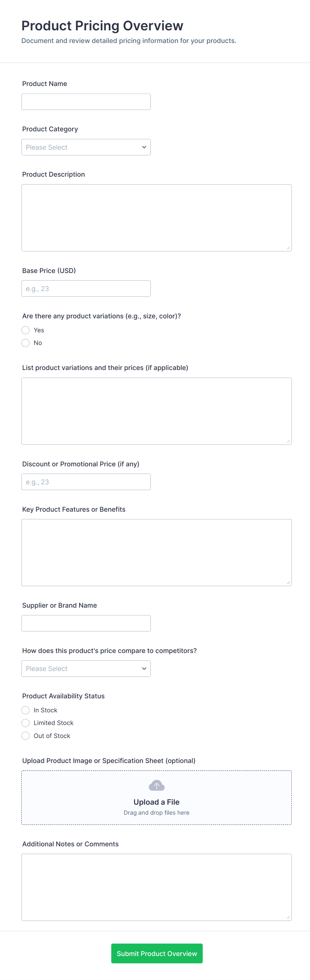The image size is (310, 980).
Task: Click the Submit Product Overview button
Action: point(157,953)
